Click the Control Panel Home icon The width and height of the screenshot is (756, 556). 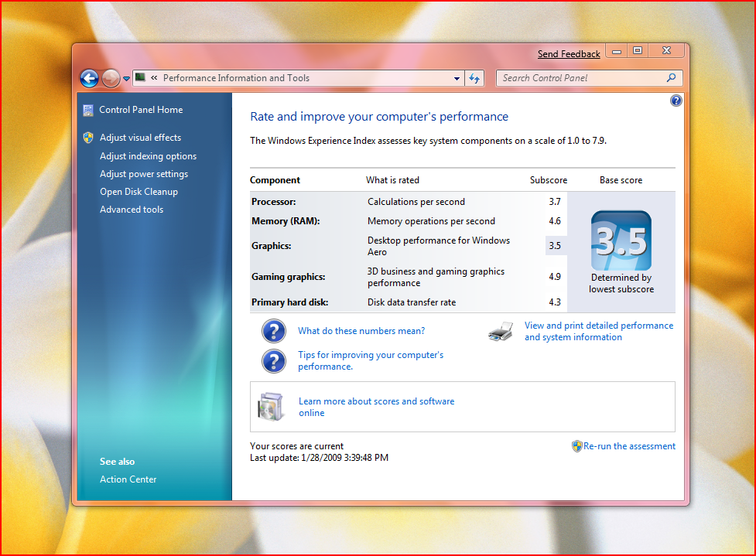(88, 111)
